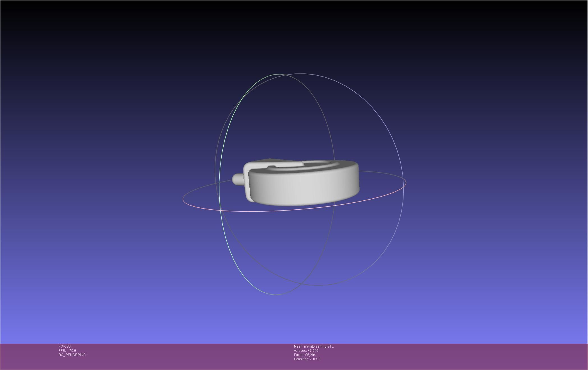Image resolution: width=588 pixels, height=370 pixels.
Task: Click the small peg on earring model
Action: [238, 179]
